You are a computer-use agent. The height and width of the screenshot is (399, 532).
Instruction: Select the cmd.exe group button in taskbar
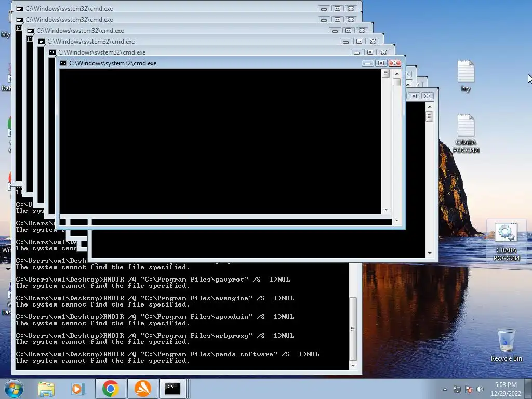[172, 389]
